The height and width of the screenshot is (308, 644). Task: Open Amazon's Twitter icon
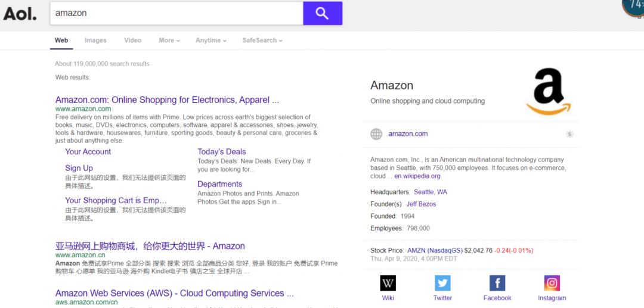442,283
